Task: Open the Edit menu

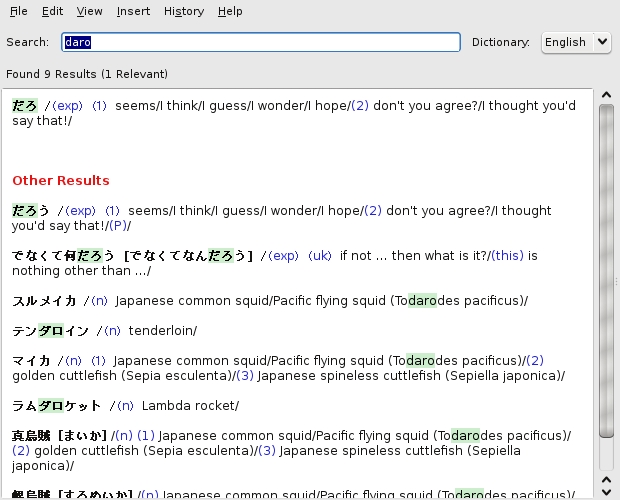Action: tap(52, 11)
